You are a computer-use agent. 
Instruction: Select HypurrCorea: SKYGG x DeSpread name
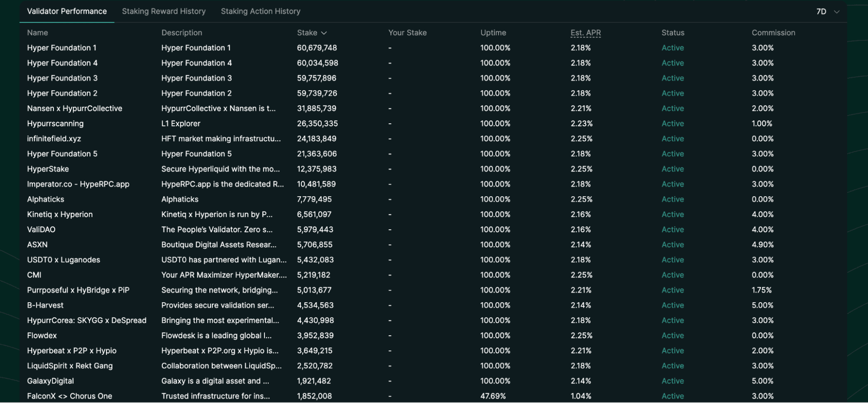[x=87, y=320]
